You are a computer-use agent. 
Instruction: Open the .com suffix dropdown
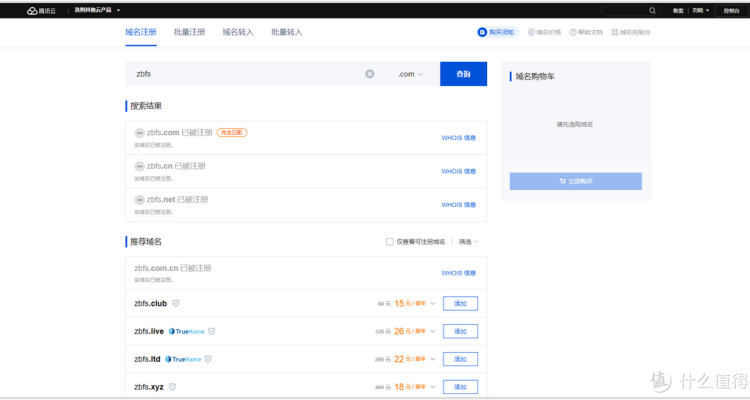410,74
